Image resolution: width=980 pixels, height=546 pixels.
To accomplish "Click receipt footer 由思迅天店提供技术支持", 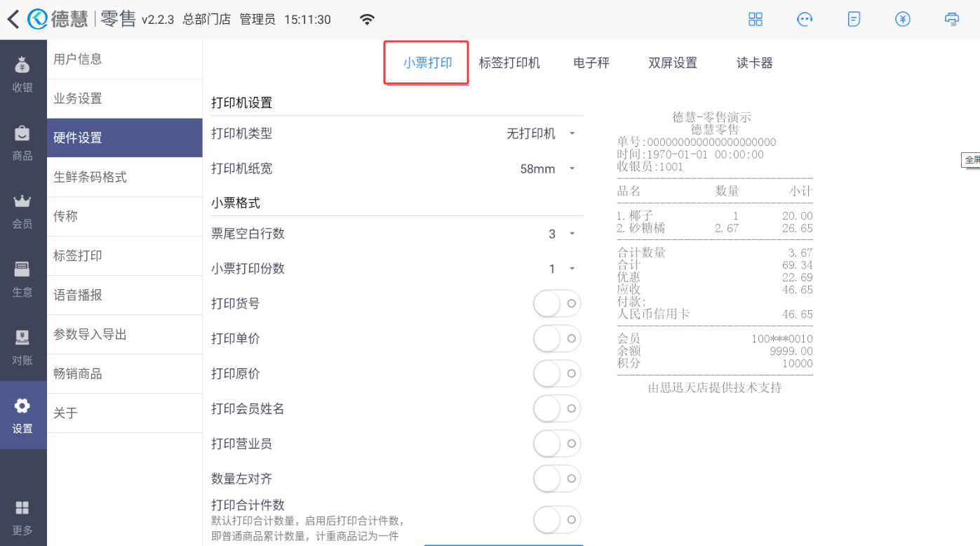I will coord(715,387).
